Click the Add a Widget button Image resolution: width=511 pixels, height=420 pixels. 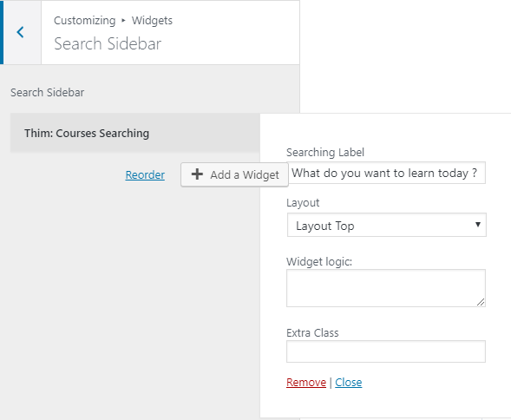(234, 174)
